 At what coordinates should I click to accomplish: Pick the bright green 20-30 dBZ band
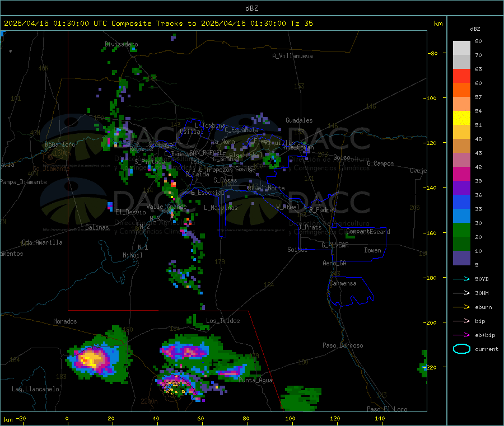461,230
